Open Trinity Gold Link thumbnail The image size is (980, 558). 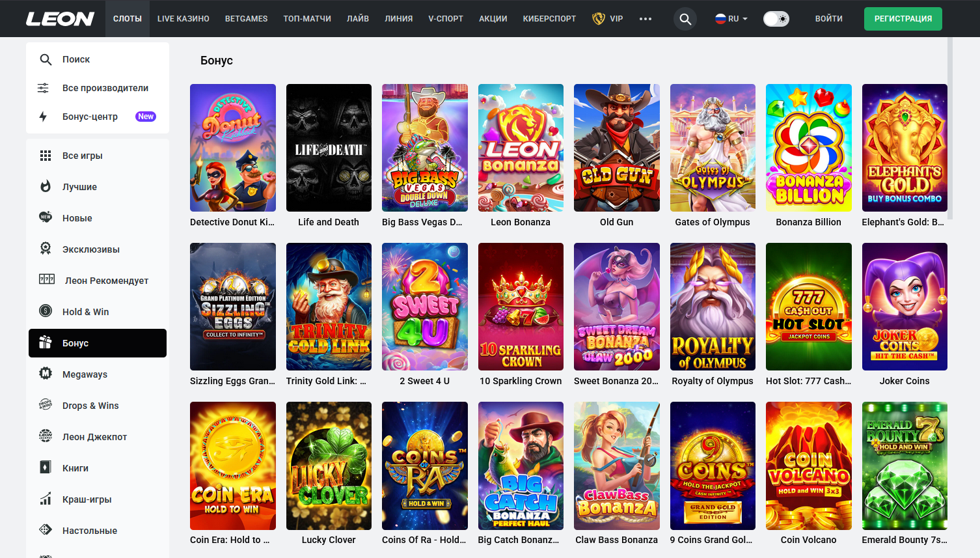click(x=329, y=307)
